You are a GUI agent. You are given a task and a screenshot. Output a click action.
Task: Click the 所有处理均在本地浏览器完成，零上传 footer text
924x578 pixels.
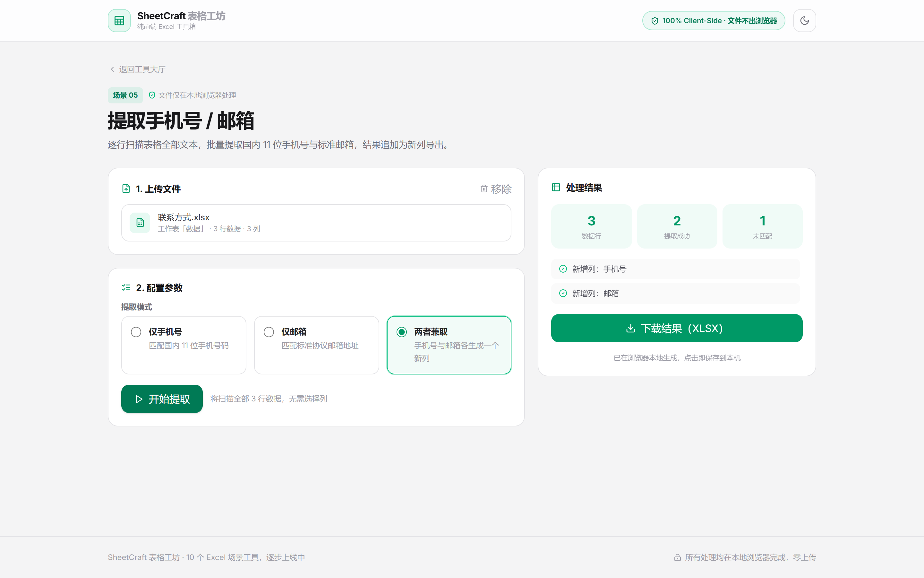(750, 557)
